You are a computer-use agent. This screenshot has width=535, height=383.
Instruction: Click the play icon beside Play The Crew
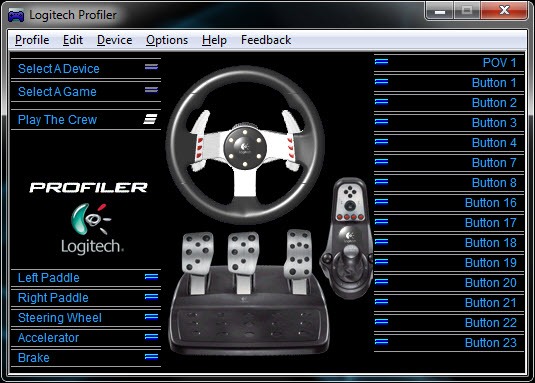[150, 119]
